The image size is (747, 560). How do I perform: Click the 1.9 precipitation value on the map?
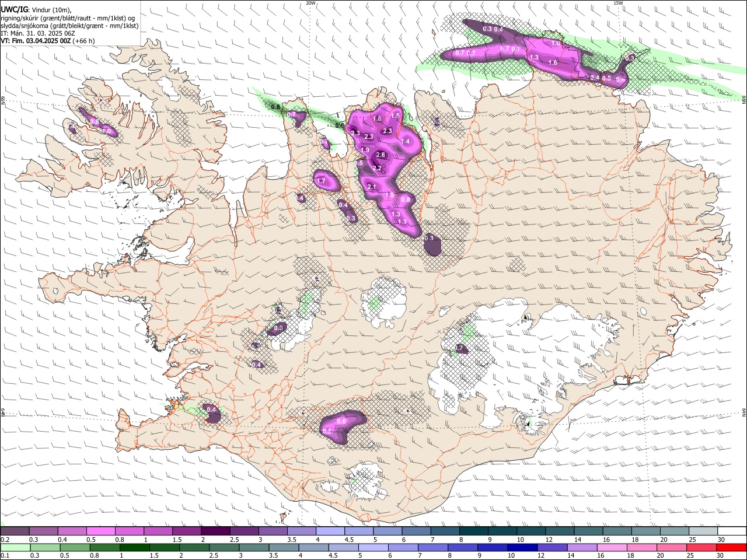pos(365,150)
